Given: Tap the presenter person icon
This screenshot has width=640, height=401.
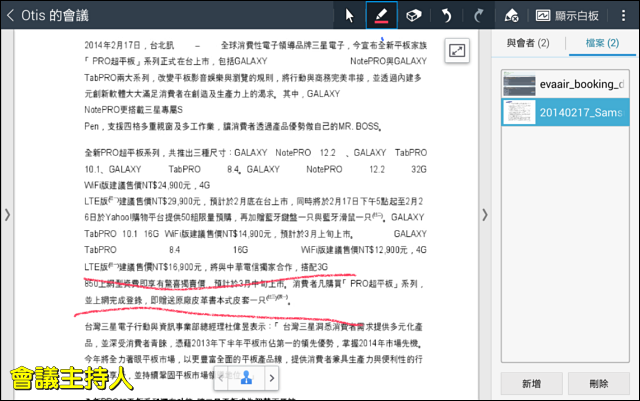Looking at the screenshot, I should 247,378.
